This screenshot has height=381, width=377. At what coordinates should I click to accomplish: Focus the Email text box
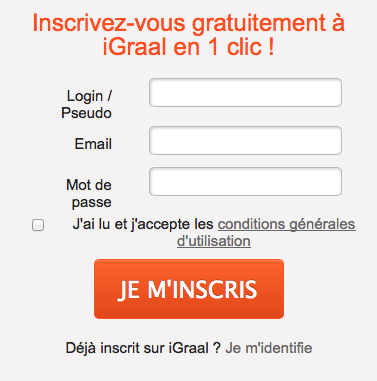point(245,141)
